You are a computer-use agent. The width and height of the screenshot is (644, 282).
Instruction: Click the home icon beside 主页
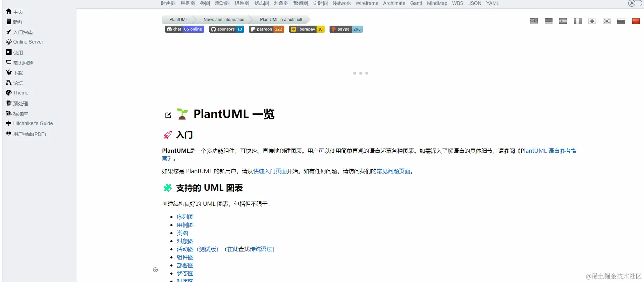[9, 11]
